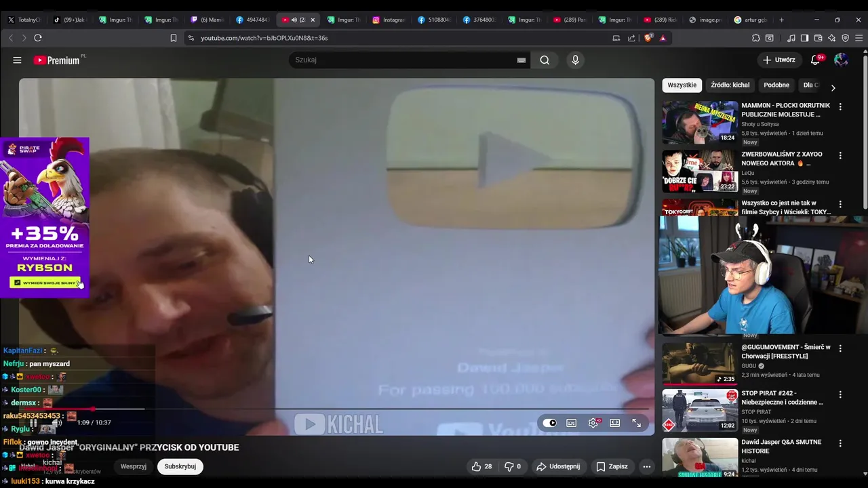Open Brave Rewards triangle icon

663,38
